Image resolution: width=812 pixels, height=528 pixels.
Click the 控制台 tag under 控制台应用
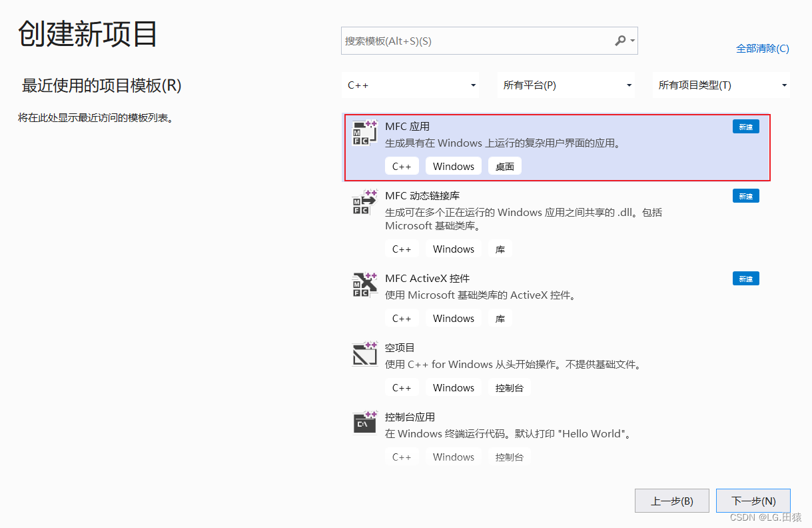pos(510,457)
